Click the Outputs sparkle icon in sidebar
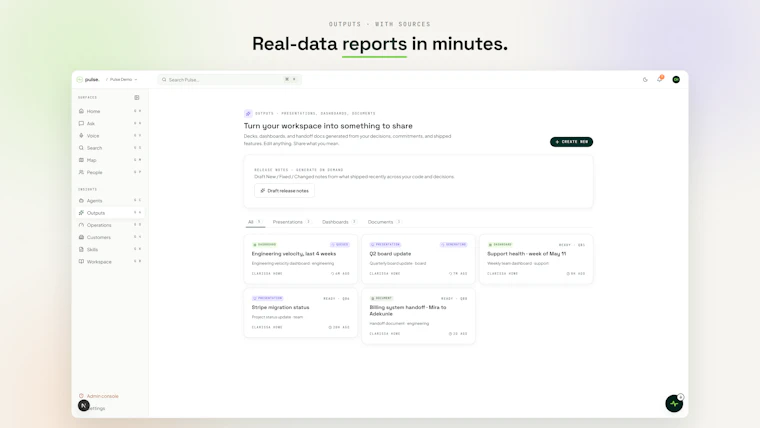 click(81, 213)
